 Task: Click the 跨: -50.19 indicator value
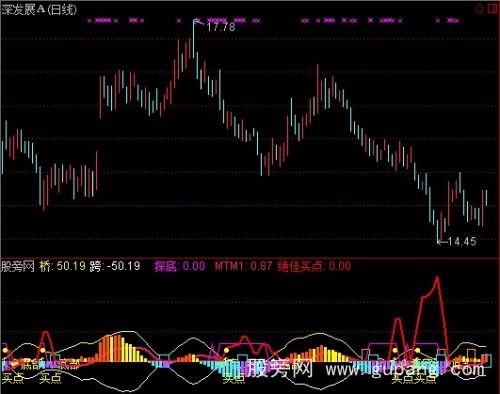coord(115,266)
